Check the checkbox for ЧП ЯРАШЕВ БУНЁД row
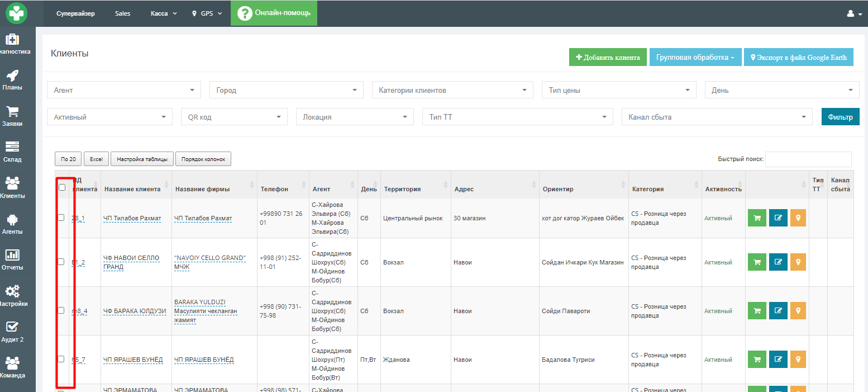 (x=61, y=359)
